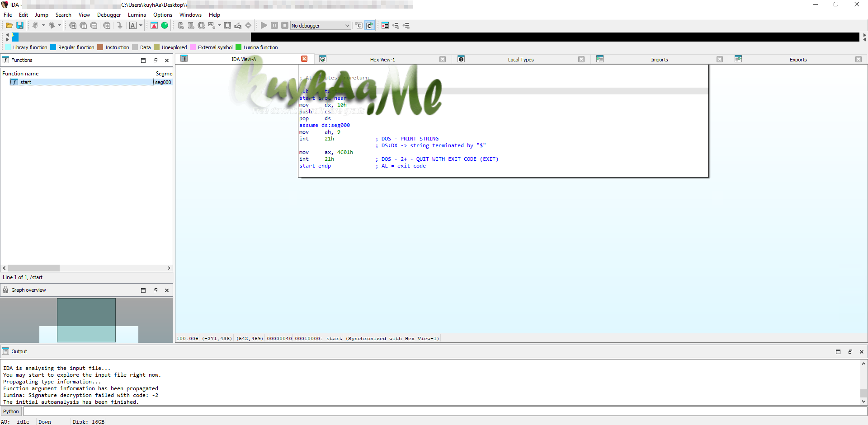The image size is (868, 425).
Task: Click the navigation band left arrow
Action: [x=7, y=34]
